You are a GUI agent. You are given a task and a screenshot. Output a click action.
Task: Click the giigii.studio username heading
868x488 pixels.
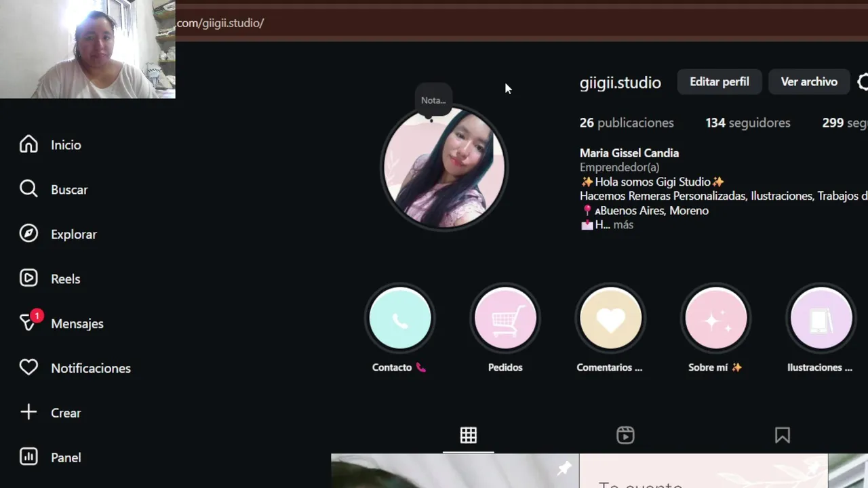click(620, 83)
